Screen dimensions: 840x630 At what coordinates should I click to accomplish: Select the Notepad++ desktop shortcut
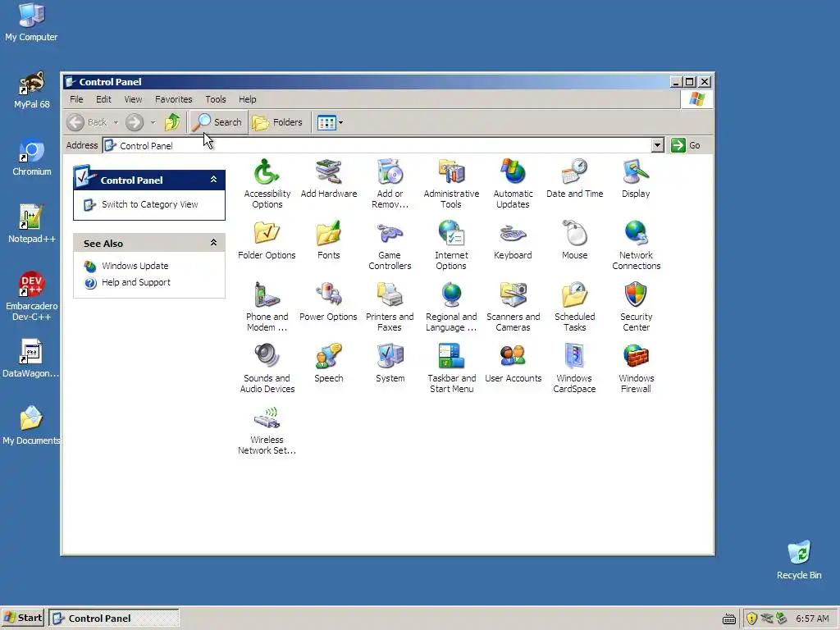click(32, 225)
